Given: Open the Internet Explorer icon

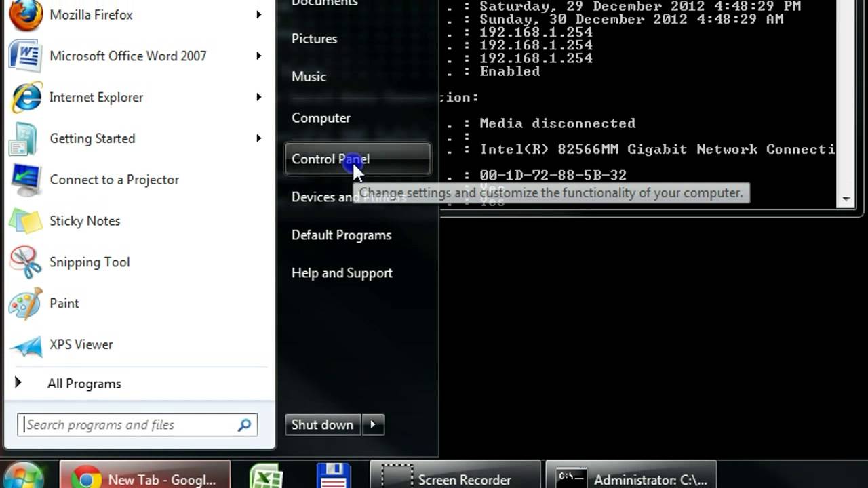Looking at the screenshot, I should (x=26, y=98).
